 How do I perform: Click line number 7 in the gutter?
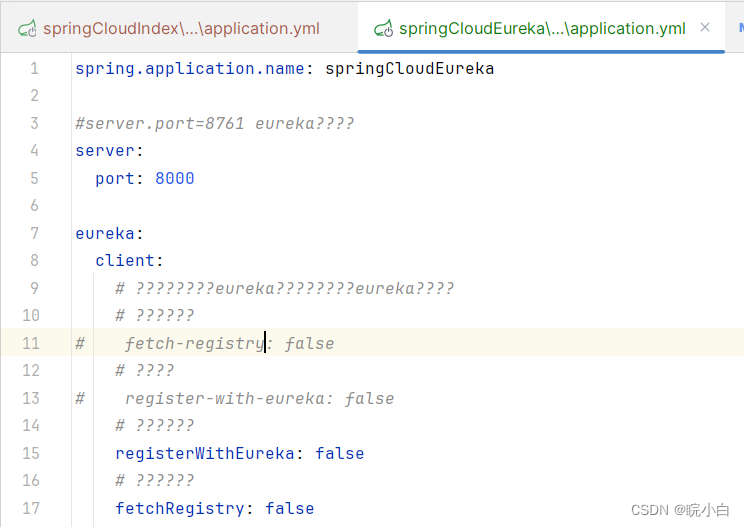coord(34,233)
